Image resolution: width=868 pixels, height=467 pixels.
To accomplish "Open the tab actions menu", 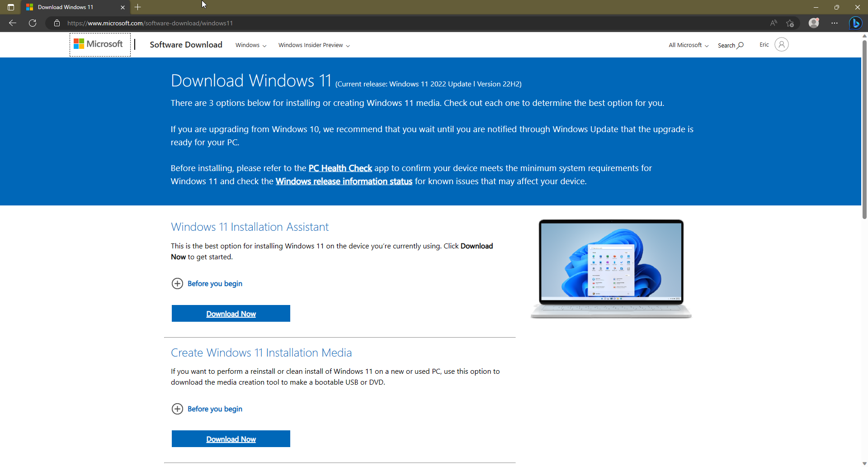I will 10,7.
